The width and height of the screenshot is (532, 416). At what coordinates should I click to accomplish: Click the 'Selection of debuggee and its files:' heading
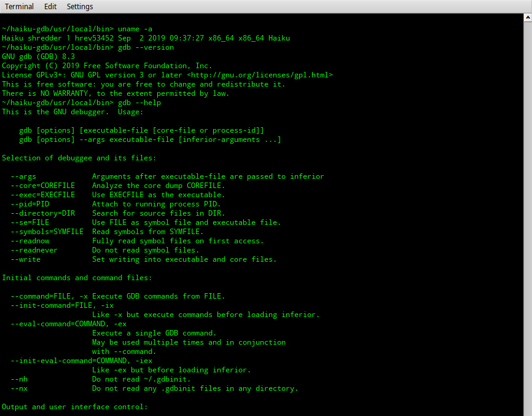pyautogui.click(x=79, y=158)
